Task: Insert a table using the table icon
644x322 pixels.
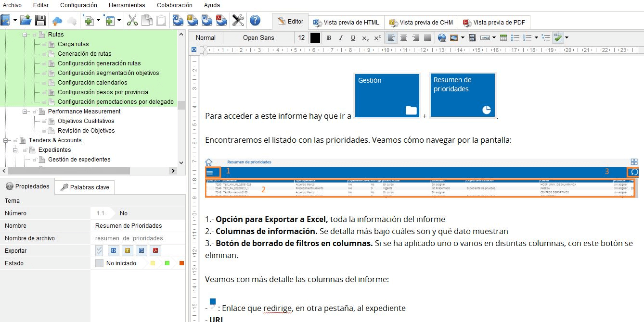Action: coord(503,37)
